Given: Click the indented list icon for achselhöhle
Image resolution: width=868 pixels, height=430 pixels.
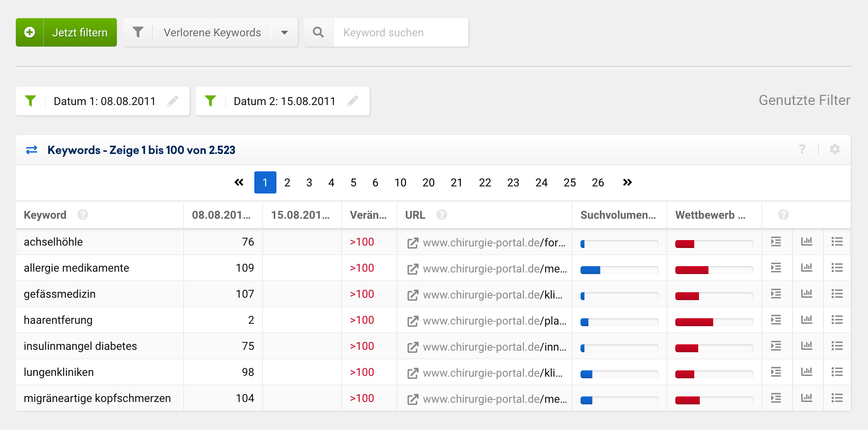Looking at the screenshot, I should (776, 242).
